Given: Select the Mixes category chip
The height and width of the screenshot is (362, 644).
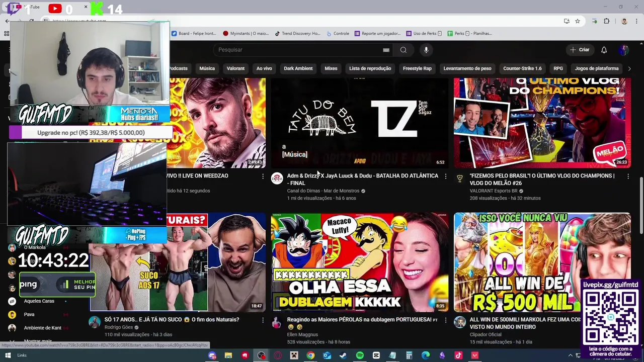Looking at the screenshot, I should (331, 68).
